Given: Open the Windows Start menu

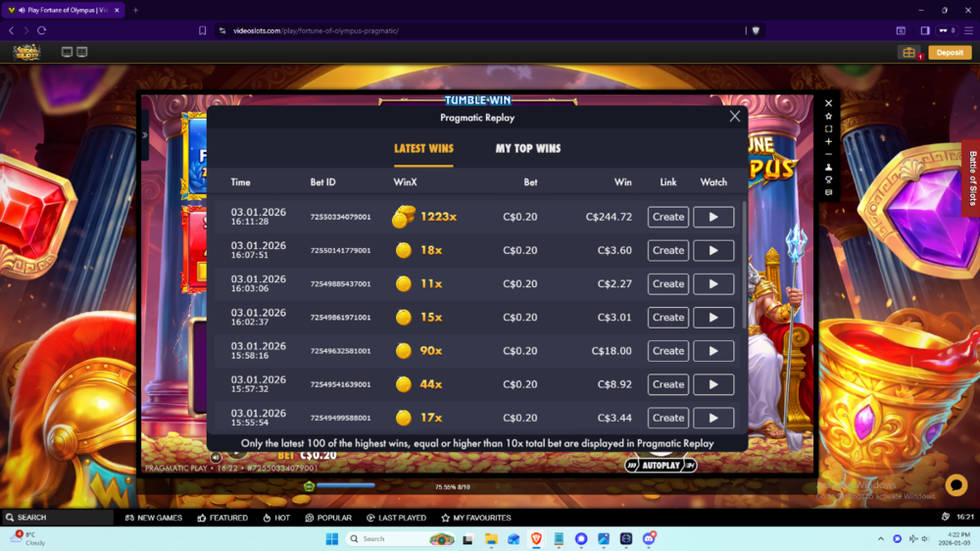Looking at the screenshot, I should tap(331, 538).
